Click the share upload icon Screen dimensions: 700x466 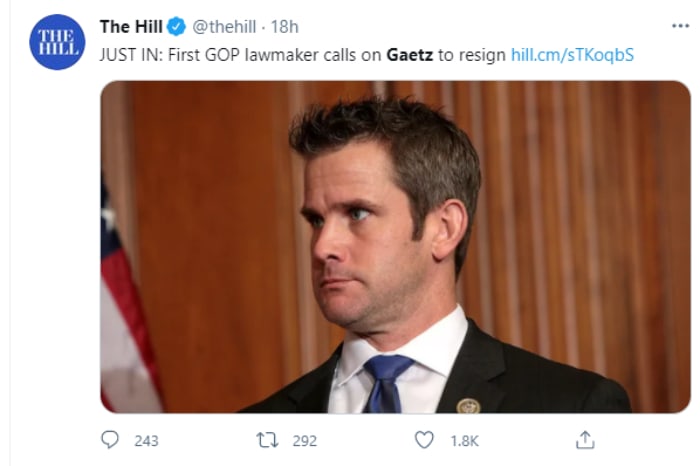coord(586,440)
